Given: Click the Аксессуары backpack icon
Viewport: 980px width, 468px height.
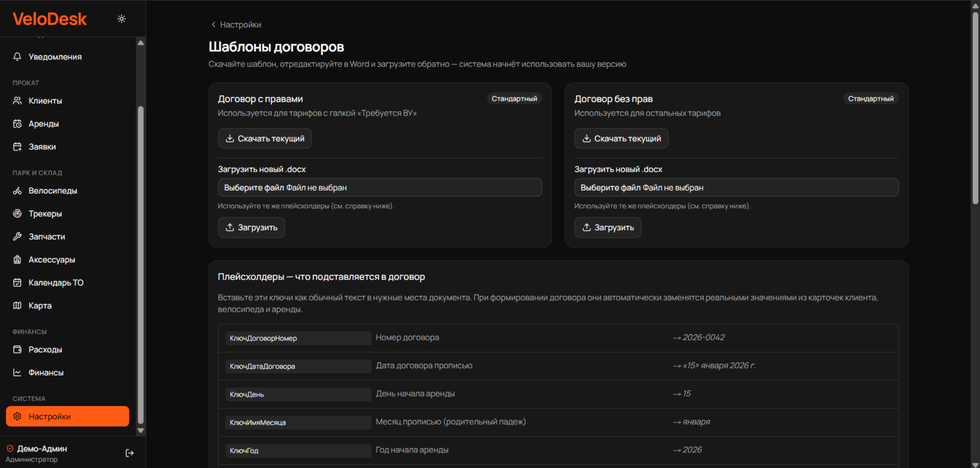Looking at the screenshot, I should 17,260.
